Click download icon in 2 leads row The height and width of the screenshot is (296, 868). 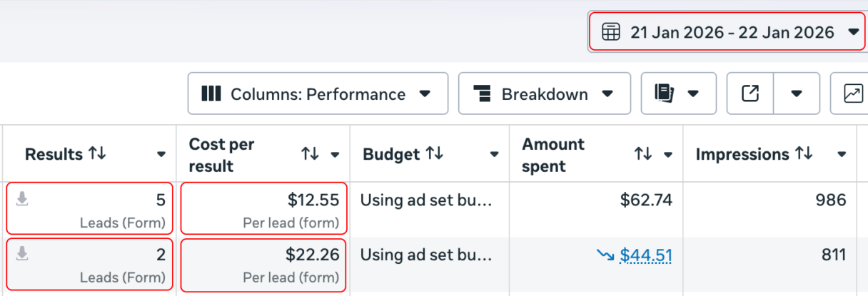(x=22, y=254)
